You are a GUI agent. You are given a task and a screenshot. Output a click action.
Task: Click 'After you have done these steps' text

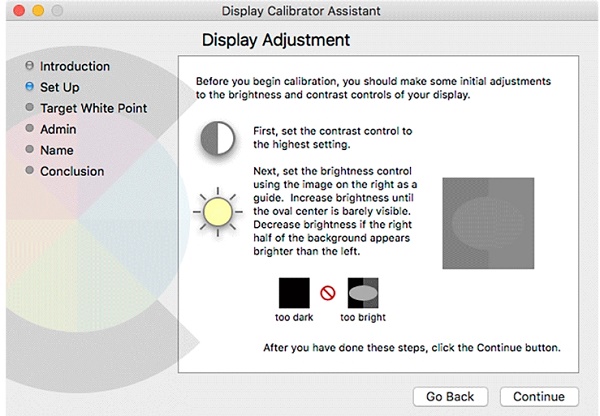tap(412, 347)
